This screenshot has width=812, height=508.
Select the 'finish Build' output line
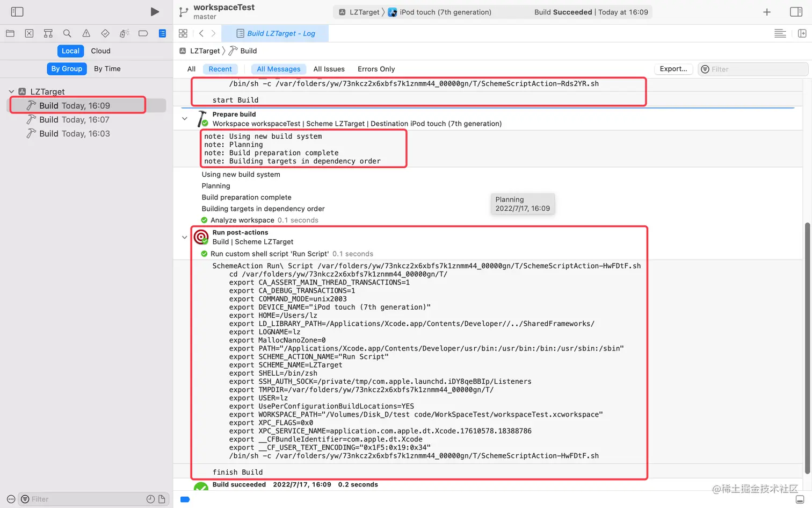point(237,472)
